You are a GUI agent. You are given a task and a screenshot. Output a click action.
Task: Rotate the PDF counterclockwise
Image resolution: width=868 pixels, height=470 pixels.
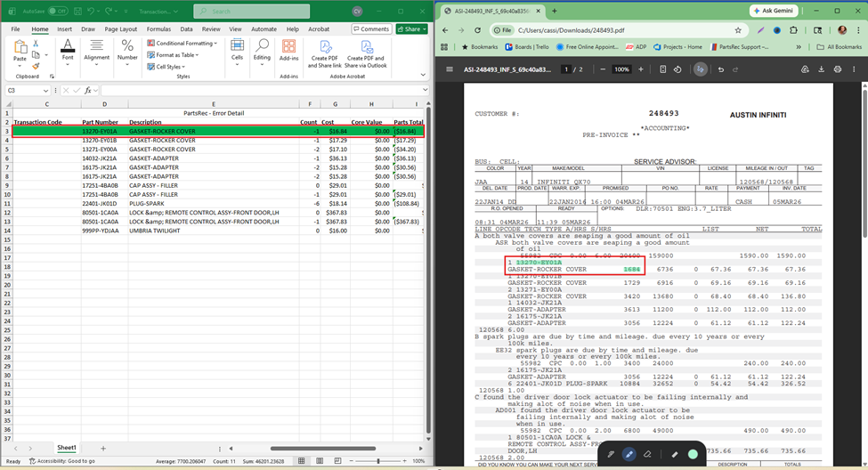pos(677,69)
